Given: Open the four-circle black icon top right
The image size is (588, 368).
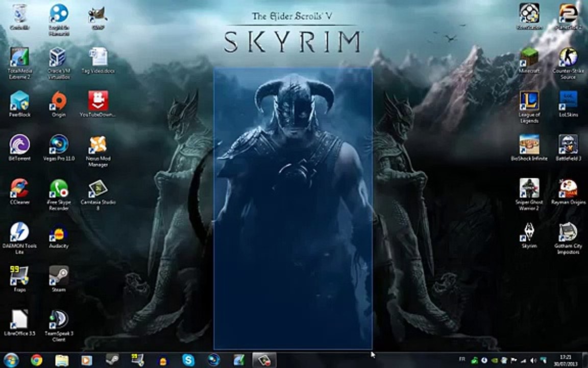Looking at the screenshot, I should (x=529, y=17).
